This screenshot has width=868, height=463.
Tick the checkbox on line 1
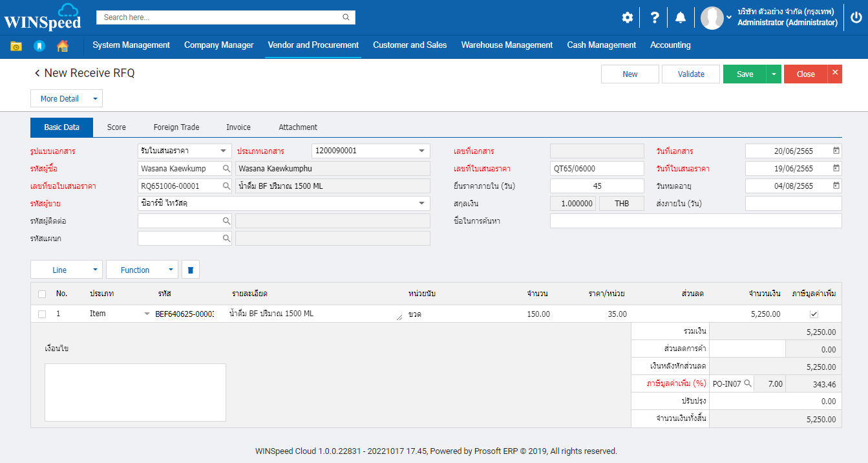[x=42, y=314]
